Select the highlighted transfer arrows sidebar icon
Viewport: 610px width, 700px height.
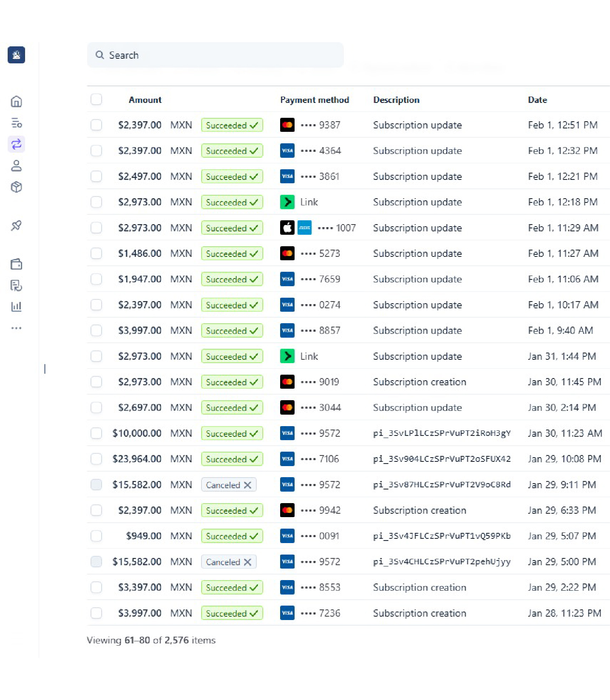16,144
